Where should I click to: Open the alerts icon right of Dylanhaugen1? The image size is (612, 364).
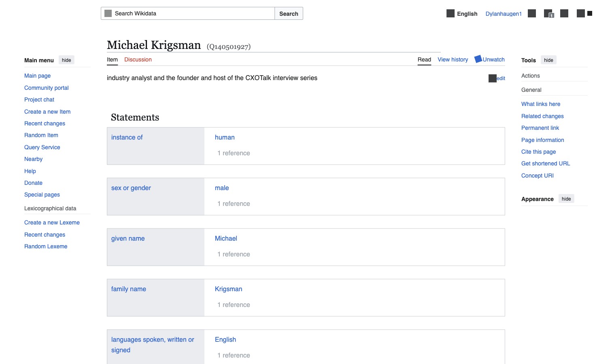click(532, 13)
